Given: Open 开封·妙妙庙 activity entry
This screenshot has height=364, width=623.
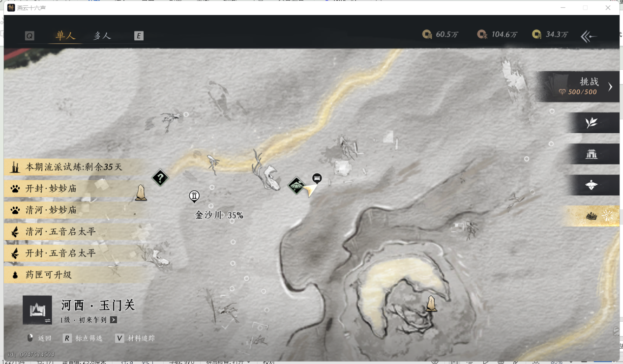Looking at the screenshot, I should [51, 189].
